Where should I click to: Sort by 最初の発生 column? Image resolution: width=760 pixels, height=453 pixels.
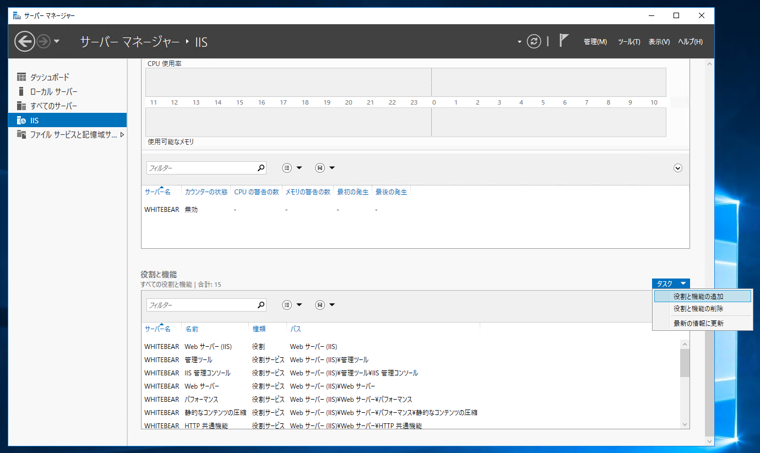click(353, 192)
